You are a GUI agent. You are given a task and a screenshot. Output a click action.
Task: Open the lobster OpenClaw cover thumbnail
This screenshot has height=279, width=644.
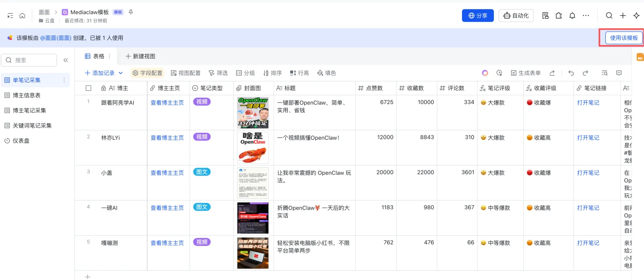[x=253, y=148]
